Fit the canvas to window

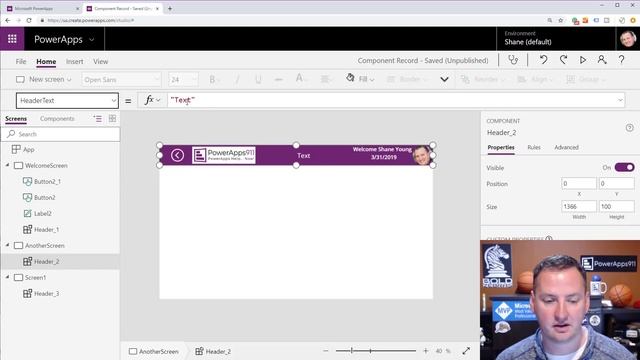coord(466,351)
